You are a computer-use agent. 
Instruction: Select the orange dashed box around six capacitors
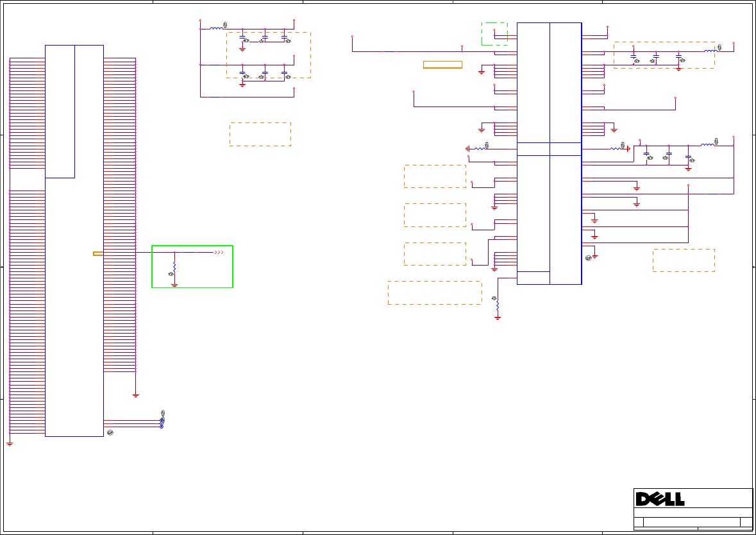point(269,55)
